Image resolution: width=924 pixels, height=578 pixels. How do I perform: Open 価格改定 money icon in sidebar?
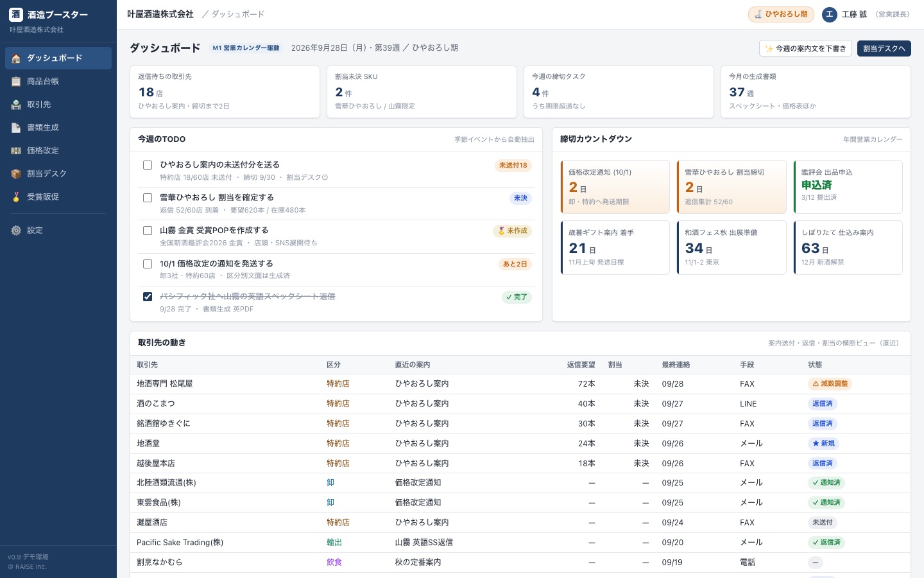click(x=16, y=151)
